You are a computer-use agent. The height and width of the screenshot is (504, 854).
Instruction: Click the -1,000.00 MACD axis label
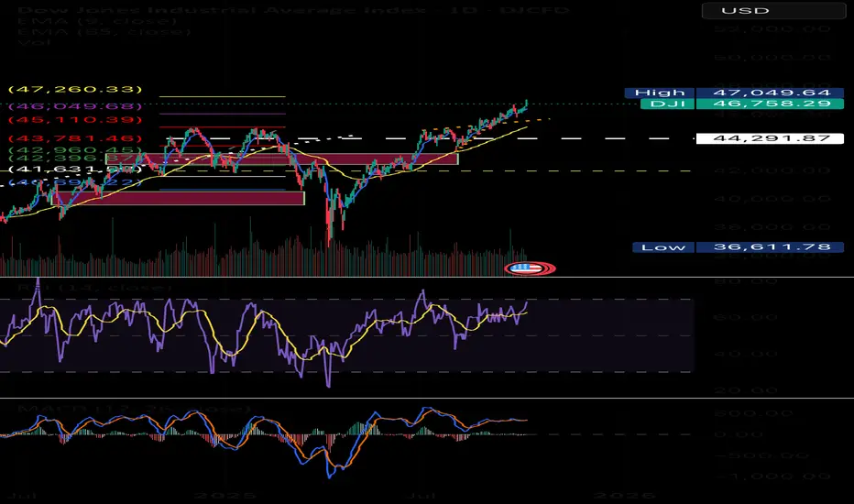(772, 476)
